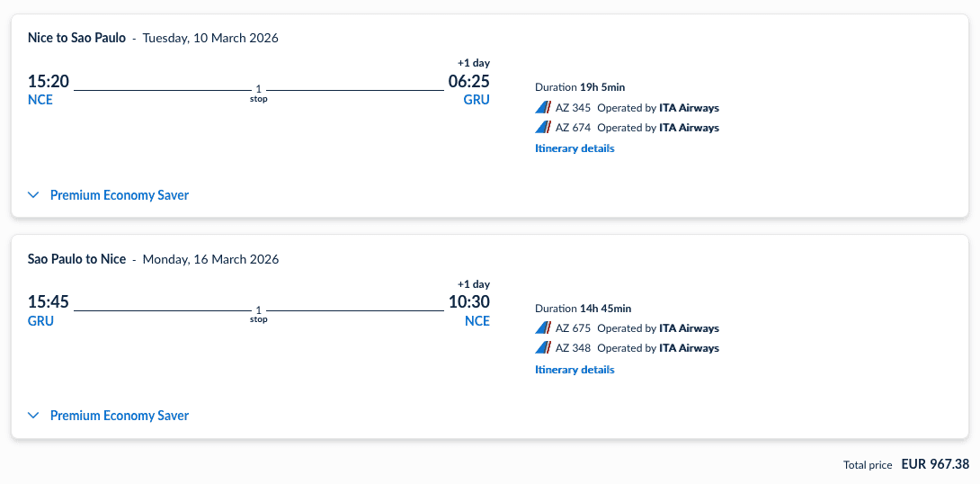Expand outbound Premium Economy Saver chevron
The height and width of the screenshot is (484, 980).
click(34, 195)
